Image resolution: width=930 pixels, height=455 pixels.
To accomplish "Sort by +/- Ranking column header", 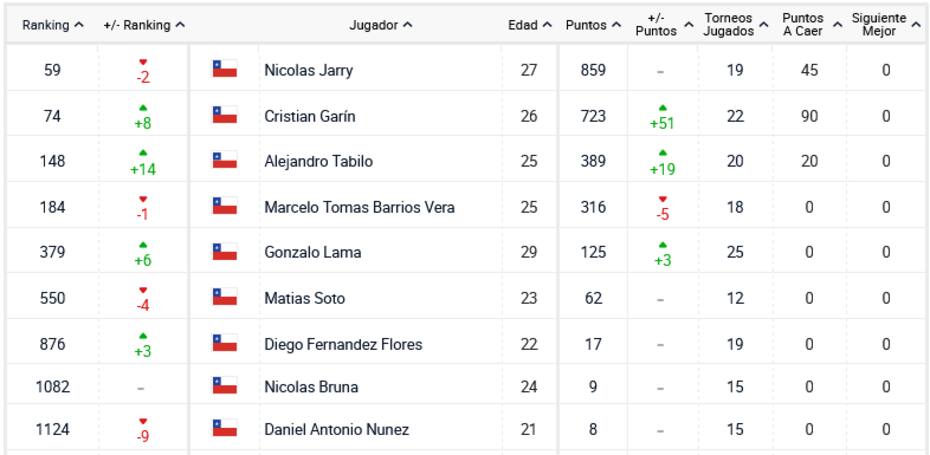I will tap(144, 25).
